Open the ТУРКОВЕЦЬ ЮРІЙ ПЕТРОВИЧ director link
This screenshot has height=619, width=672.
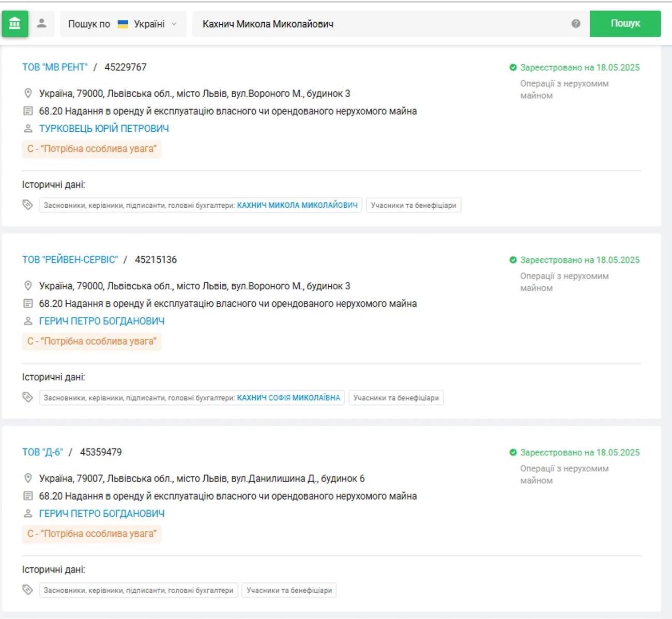[104, 129]
